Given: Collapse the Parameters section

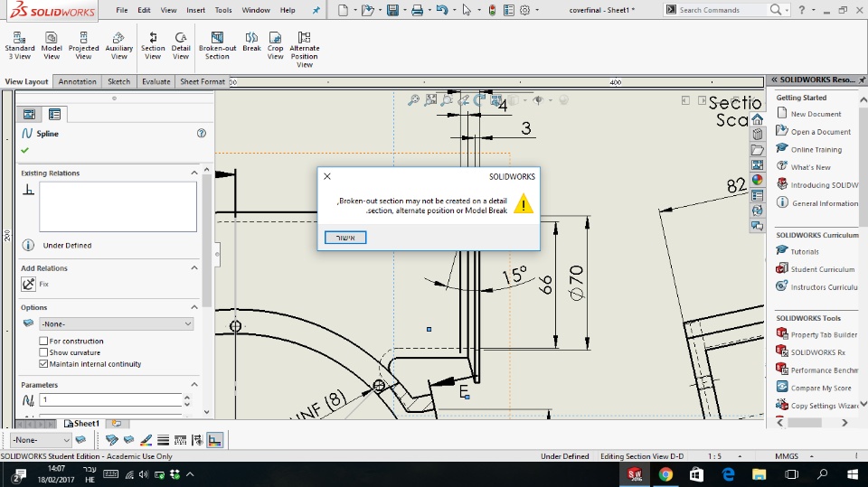Looking at the screenshot, I should pyautogui.click(x=194, y=385).
